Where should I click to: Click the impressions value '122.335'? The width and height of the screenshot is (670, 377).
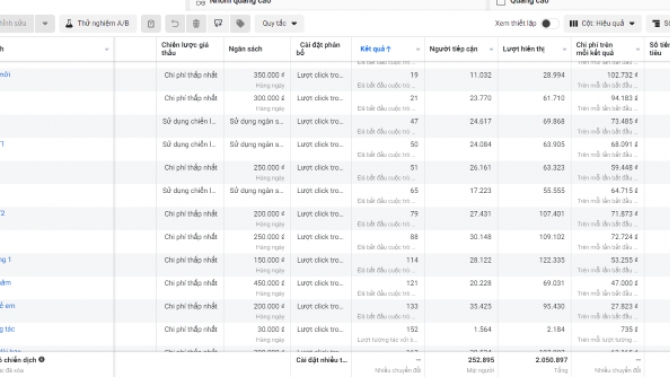(552, 260)
